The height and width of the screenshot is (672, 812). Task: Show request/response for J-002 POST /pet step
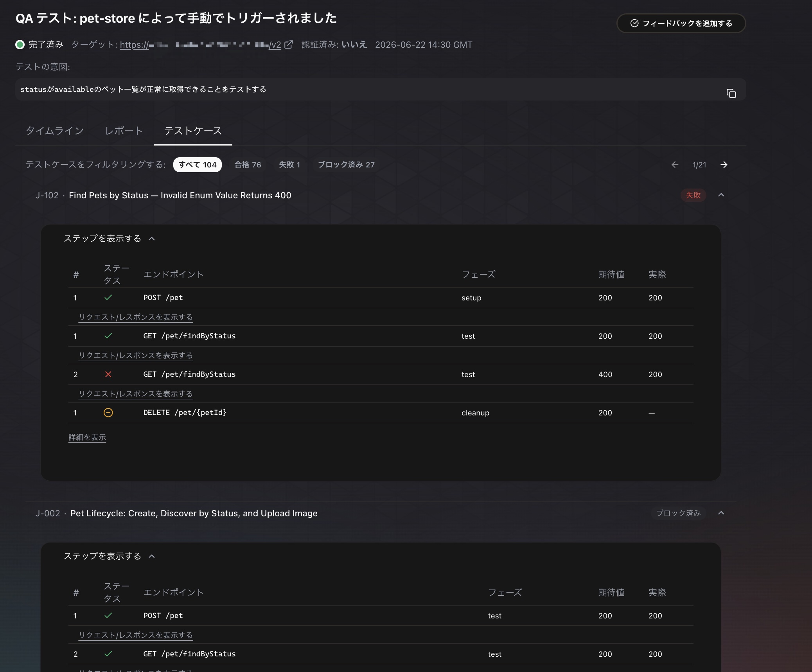pos(136,635)
